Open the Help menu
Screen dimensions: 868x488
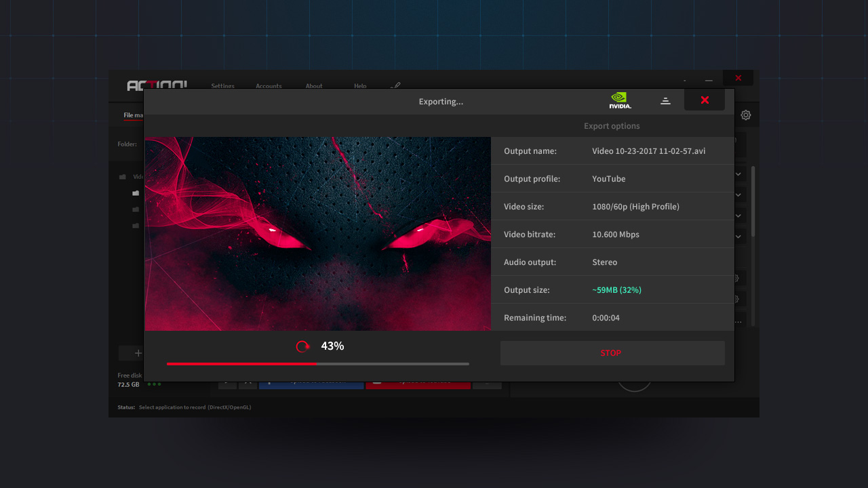click(x=360, y=86)
